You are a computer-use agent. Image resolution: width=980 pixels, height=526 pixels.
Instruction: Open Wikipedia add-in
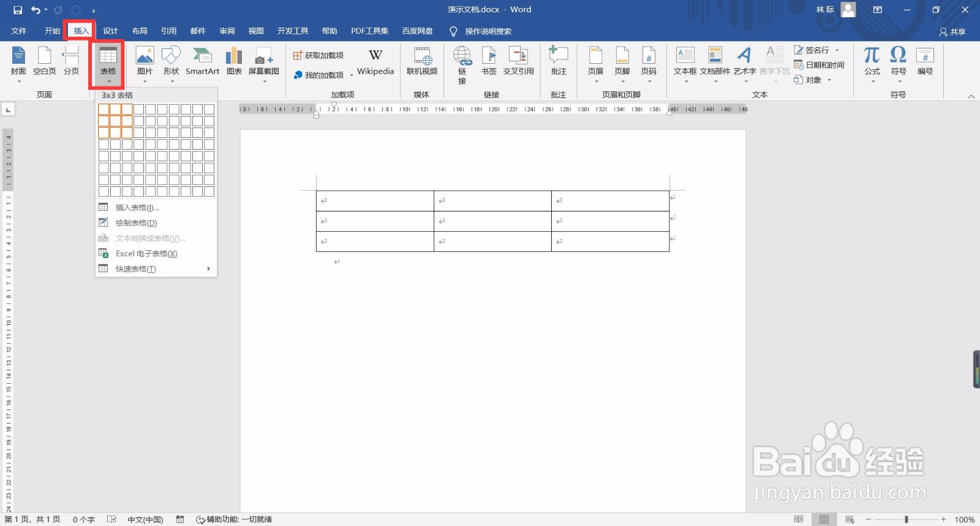375,63
